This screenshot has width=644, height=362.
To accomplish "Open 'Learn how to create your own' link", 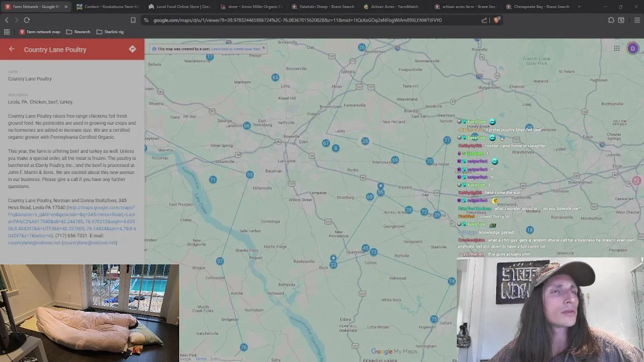I will click(x=236, y=49).
